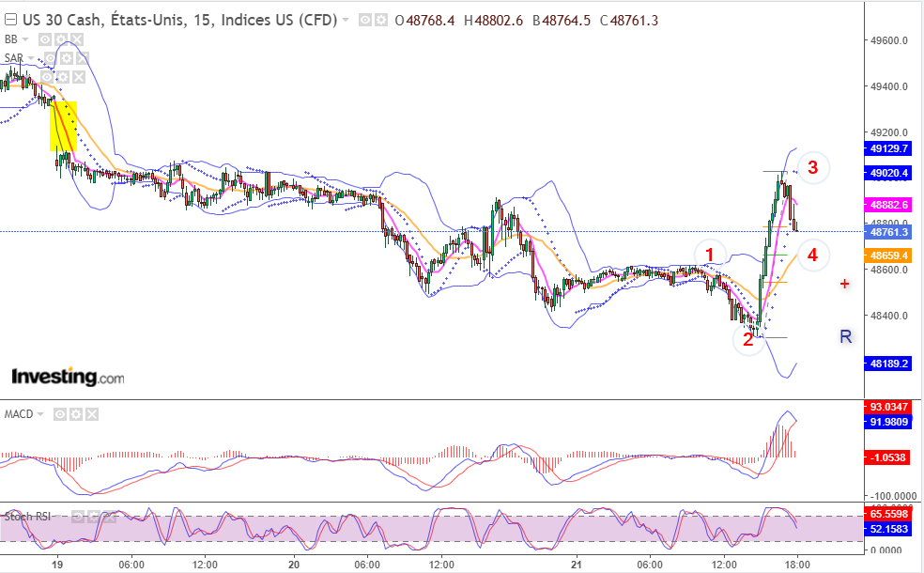This screenshot has width=924, height=573.
Task: Select the close value C48761.3
Action: (629, 21)
